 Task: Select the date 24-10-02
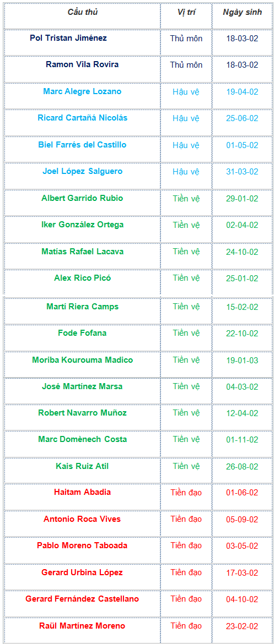(x=242, y=252)
